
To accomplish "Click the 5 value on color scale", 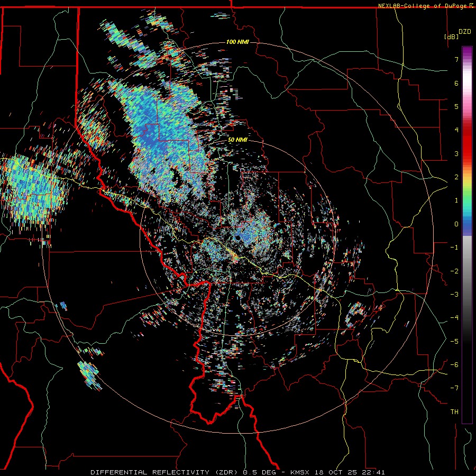I will pos(456,106).
